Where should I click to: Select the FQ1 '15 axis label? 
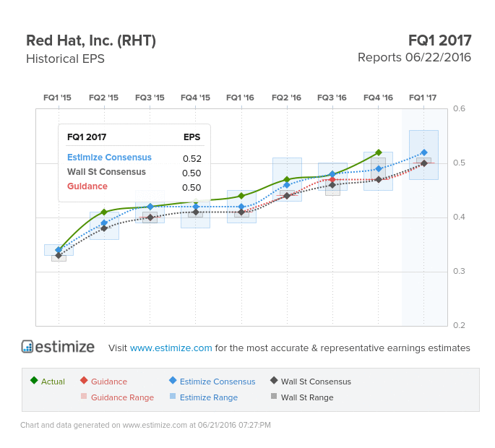click(x=58, y=98)
